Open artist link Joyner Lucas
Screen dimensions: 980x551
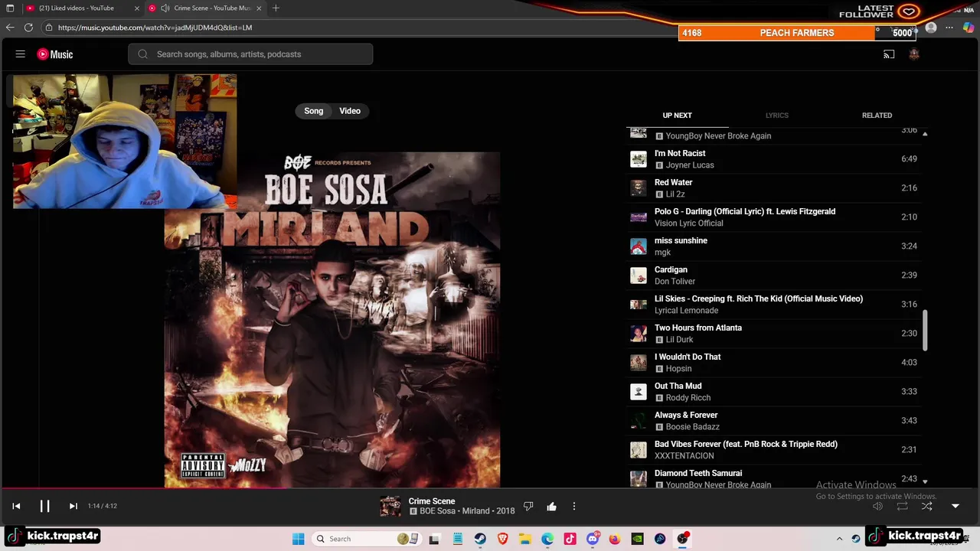tap(690, 165)
